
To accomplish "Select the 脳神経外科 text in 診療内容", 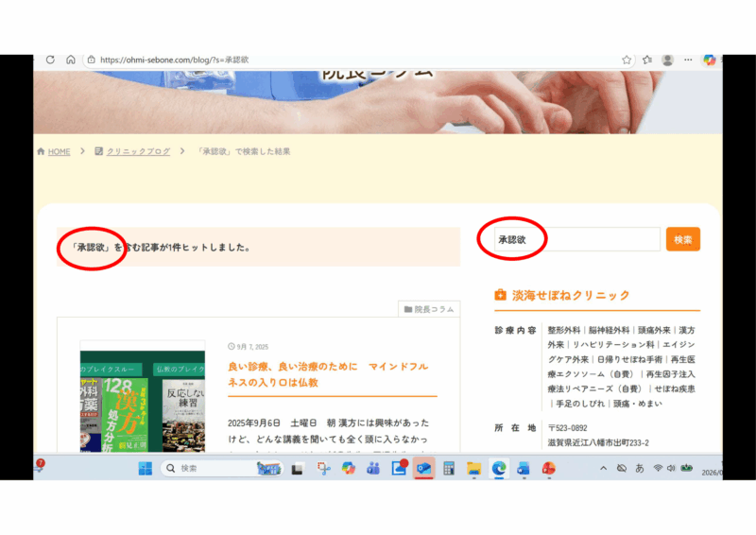I will 609,331.
